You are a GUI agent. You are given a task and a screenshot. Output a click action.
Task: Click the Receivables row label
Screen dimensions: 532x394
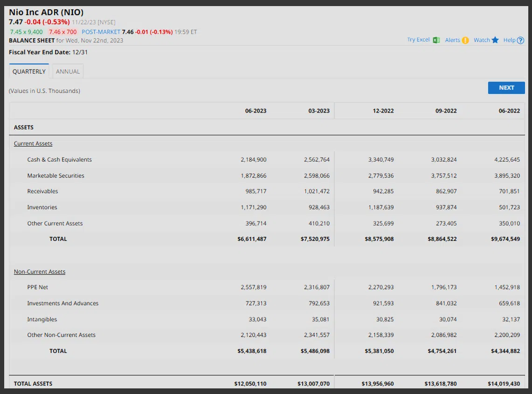[42, 191]
